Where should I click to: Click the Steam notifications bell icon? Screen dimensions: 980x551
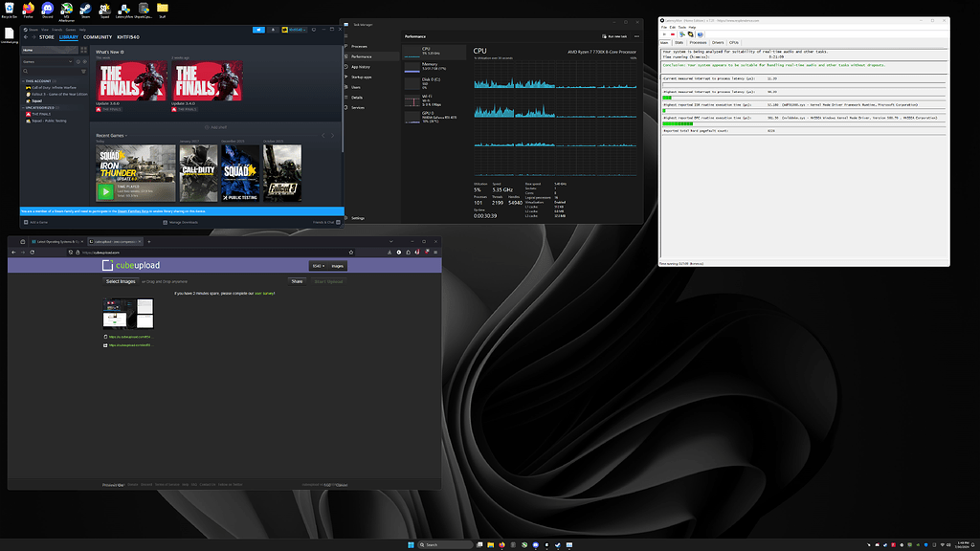(x=272, y=30)
